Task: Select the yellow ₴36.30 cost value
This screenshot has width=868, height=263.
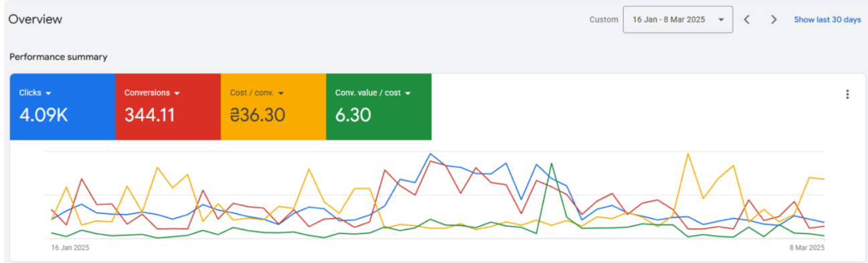Action: (x=258, y=115)
